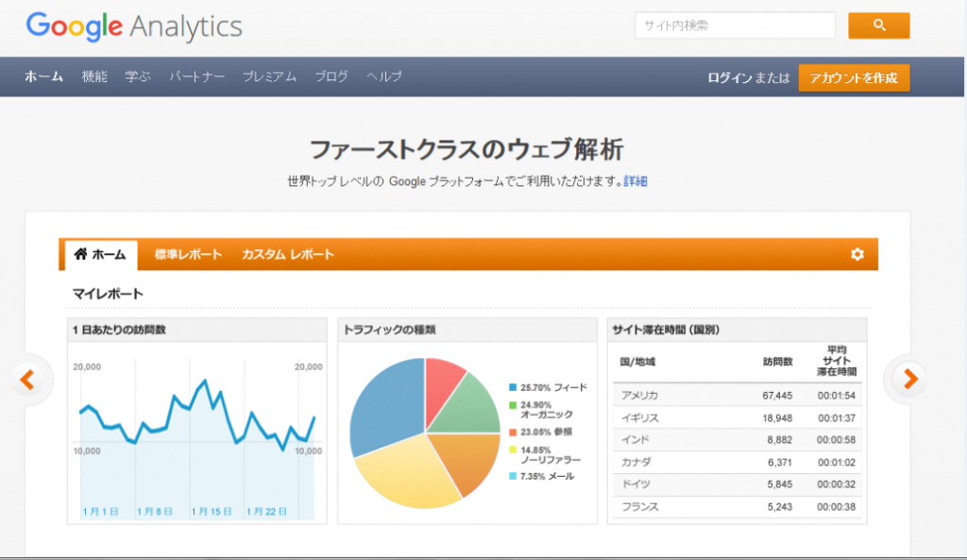Click the アカウントを作成 button
967x560 pixels.
[x=854, y=77]
